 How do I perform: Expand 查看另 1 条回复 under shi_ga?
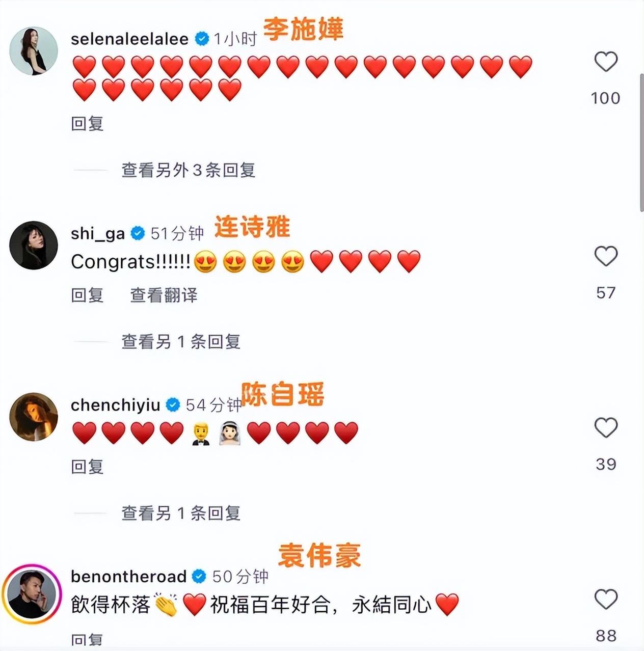pyautogui.click(x=180, y=342)
